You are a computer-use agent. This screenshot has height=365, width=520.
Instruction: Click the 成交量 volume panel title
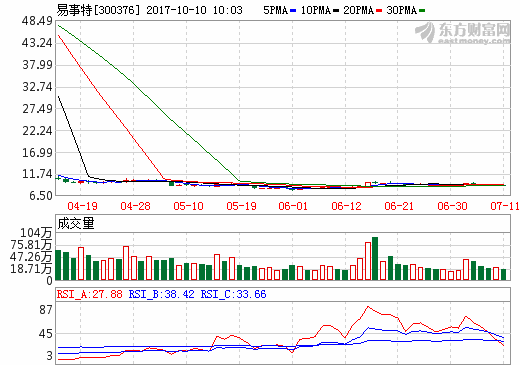click(x=76, y=223)
